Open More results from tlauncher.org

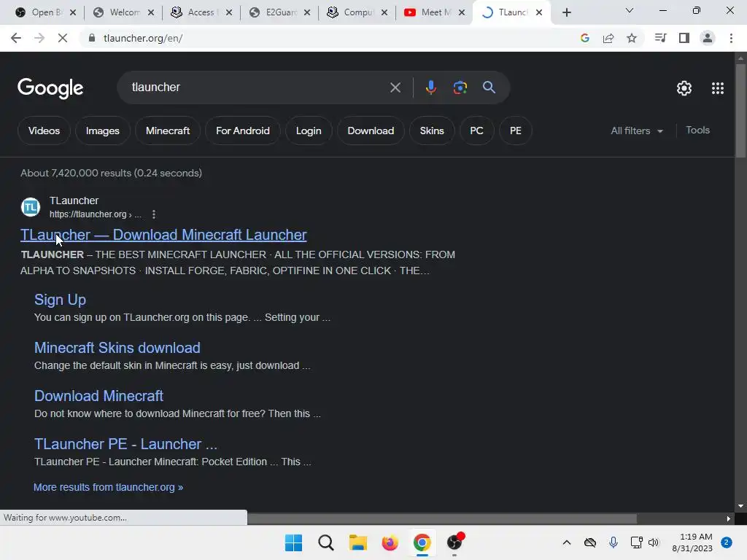point(108,487)
